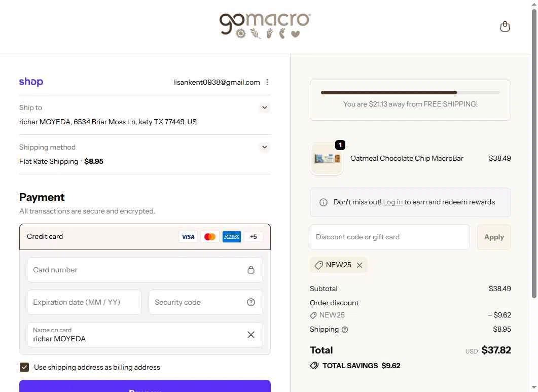The image size is (538, 392).
Task: Focus the Discount code or gift card field
Action: [390, 237]
